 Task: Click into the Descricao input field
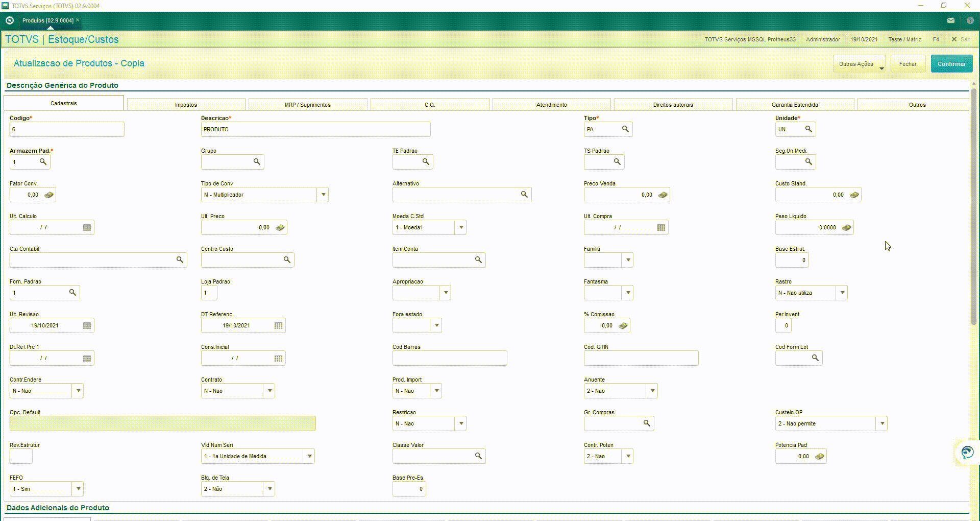pos(315,129)
